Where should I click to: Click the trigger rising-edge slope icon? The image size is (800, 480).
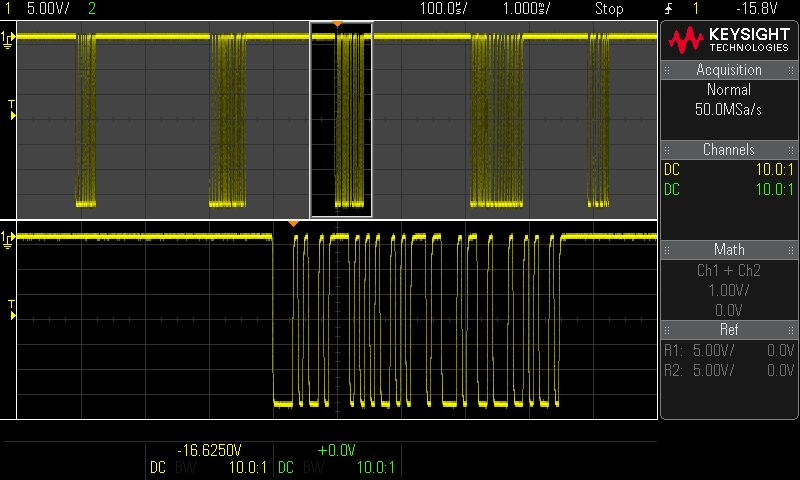click(668, 9)
